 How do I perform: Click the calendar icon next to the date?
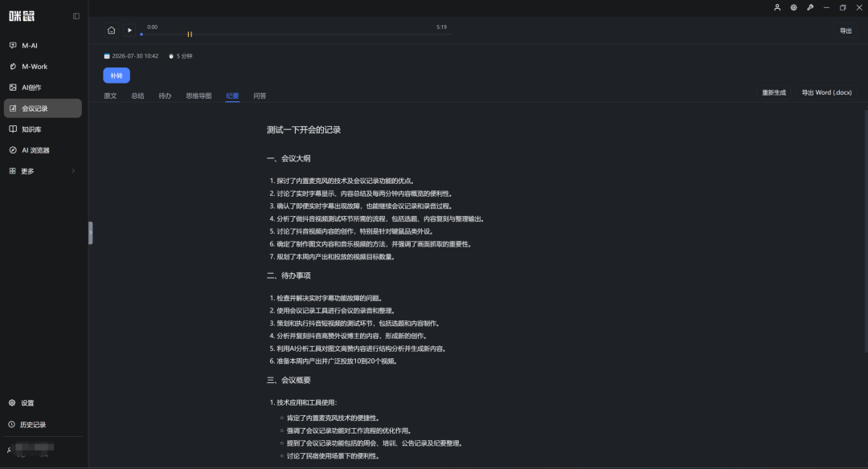click(107, 56)
